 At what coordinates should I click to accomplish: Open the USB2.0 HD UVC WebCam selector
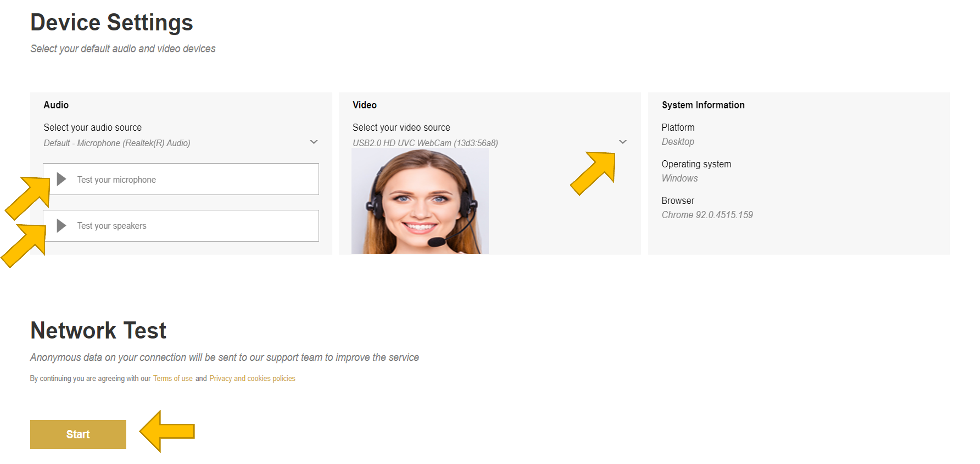pyautogui.click(x=490, y=143)
